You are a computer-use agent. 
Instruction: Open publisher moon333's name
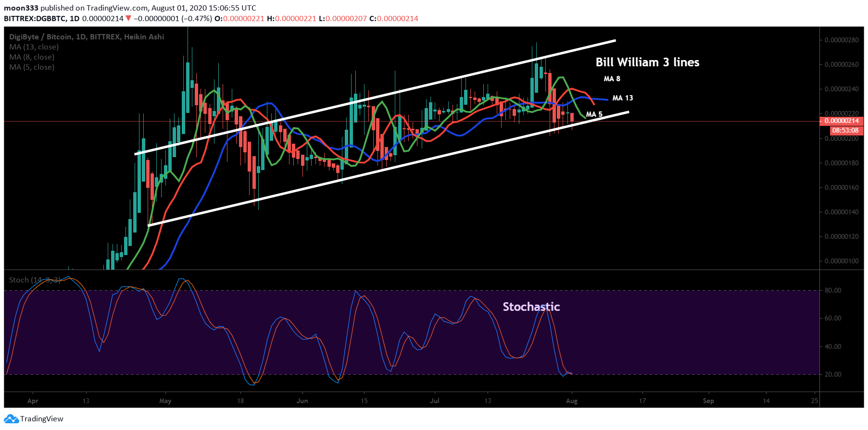click(21, 8)
